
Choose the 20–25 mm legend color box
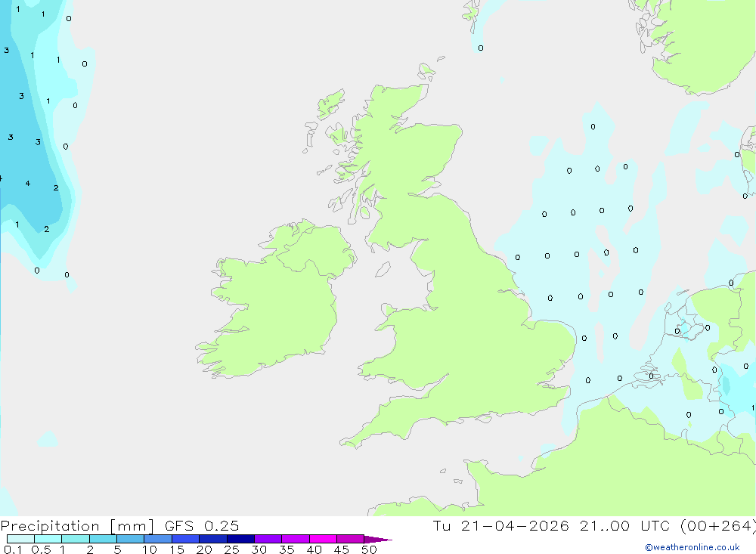click(213, 539)
